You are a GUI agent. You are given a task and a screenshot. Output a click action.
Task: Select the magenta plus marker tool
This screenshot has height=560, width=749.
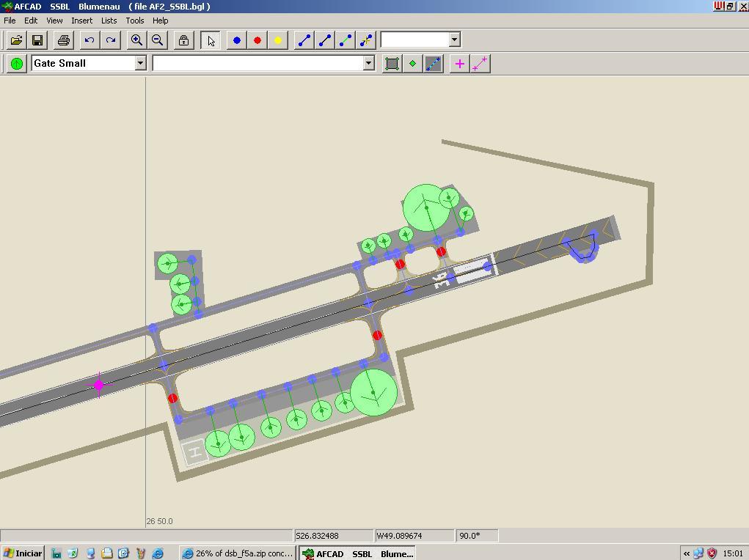tap(459, 64)
